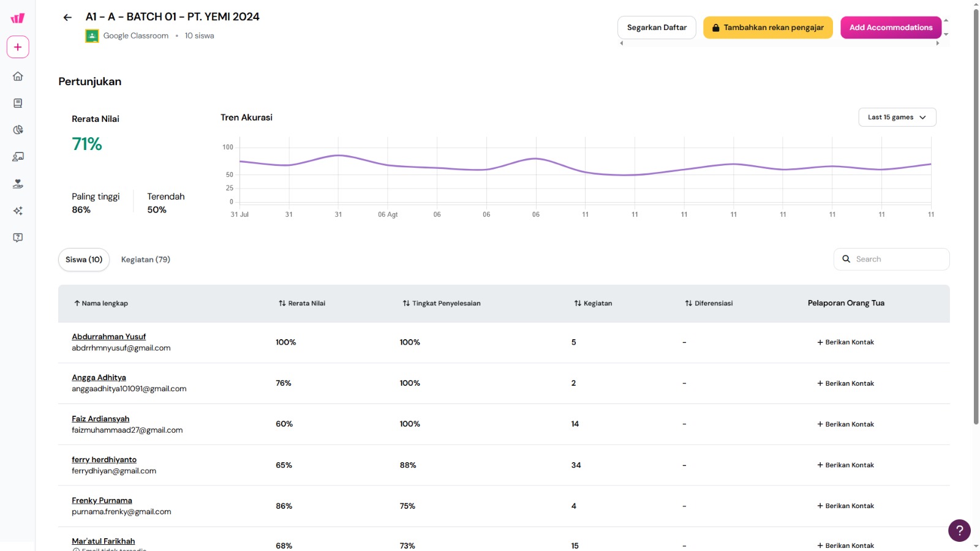Viewport: 980px width, 551px height.
Task: Open the accommodations hand-heart icon
Action: [x=18, y=184]
